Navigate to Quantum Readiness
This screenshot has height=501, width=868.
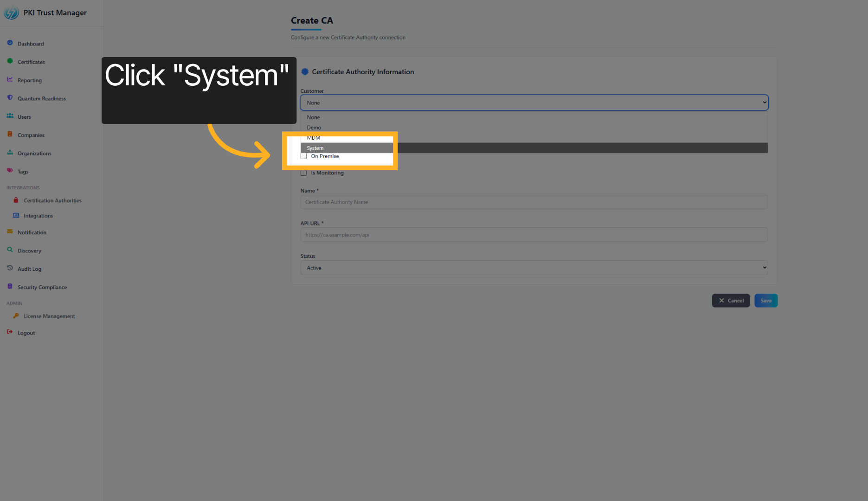coord(42,98)
